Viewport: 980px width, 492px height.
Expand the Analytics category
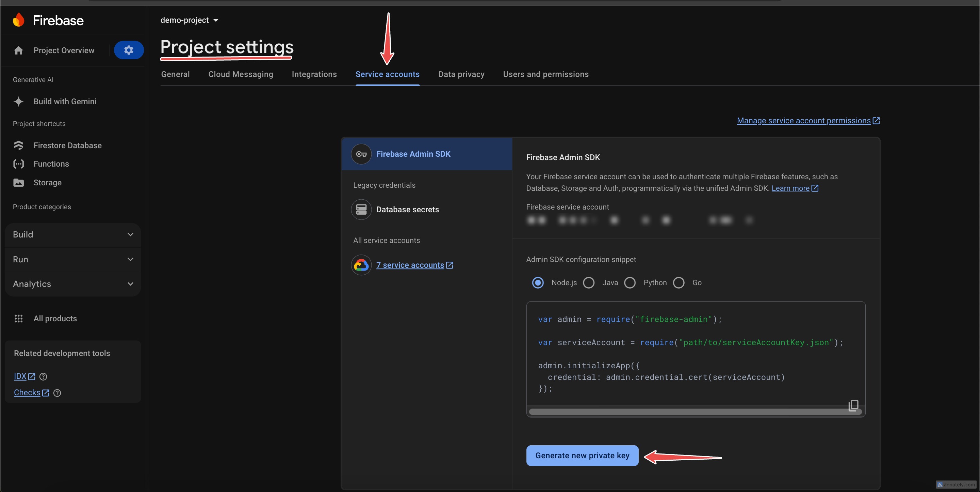tap(72, 284)
